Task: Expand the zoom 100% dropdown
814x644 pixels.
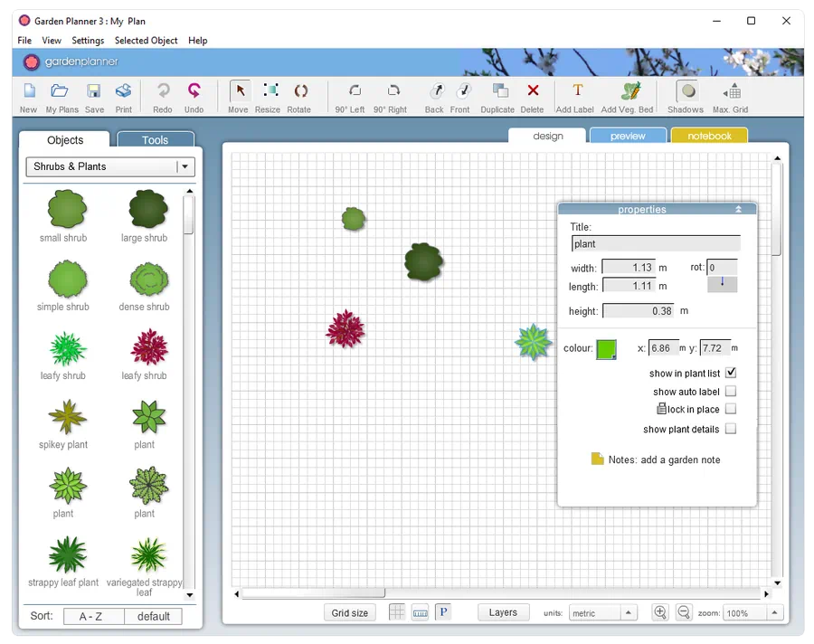Action: [773, 612]
